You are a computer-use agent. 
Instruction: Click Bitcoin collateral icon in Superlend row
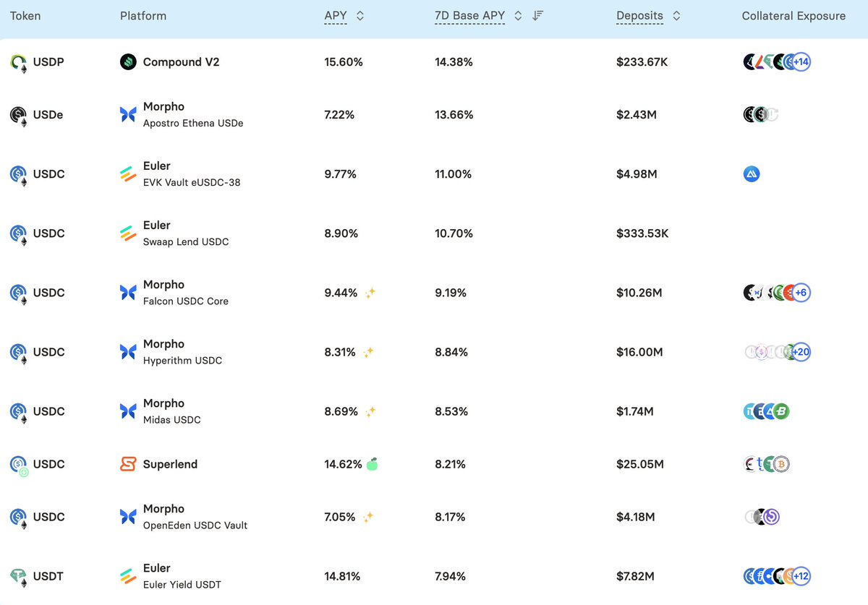(x=780, y=464)
